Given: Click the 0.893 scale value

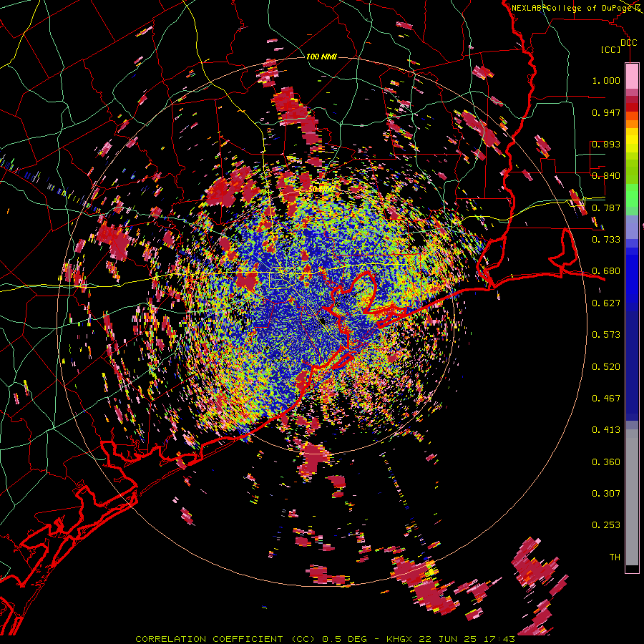Looking at the screenshot, I should coord(606,144).
